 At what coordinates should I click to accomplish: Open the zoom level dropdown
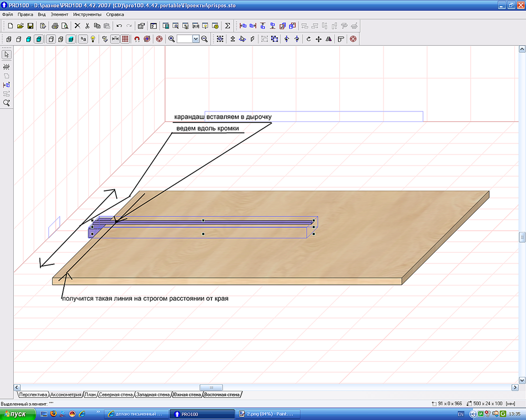point(196,39)
